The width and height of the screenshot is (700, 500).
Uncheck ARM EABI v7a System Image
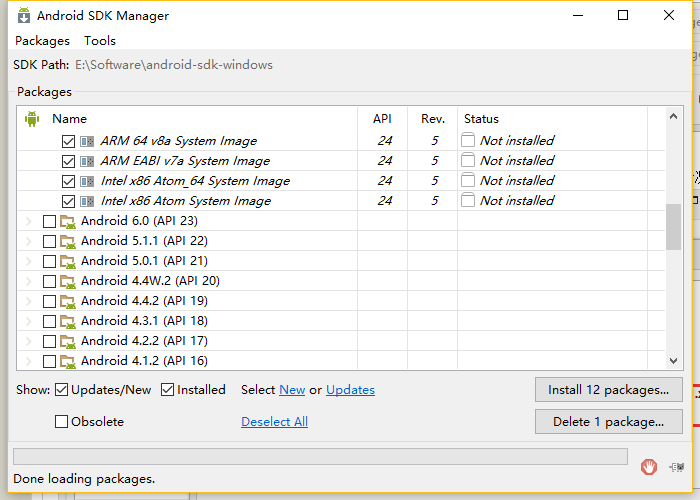pyautogui.click(x=68, y=161)
